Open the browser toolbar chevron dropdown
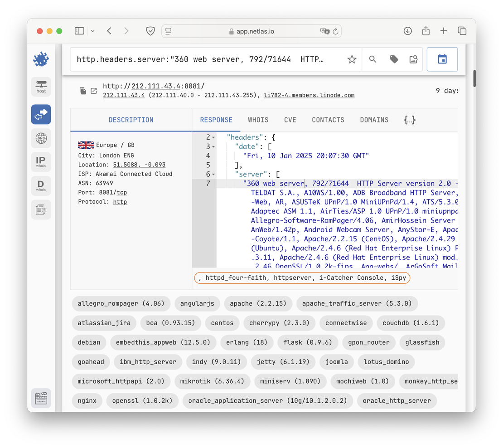 click(92, 31)
